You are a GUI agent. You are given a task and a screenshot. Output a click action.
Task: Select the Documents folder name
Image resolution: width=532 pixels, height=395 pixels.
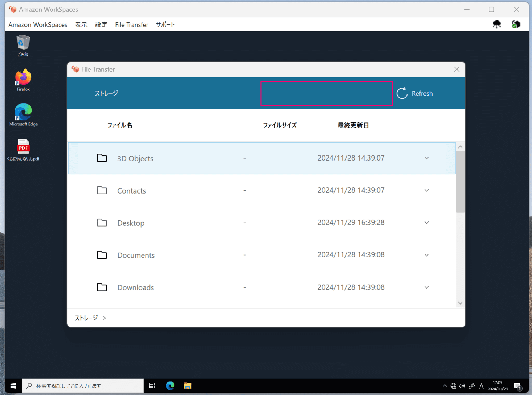[136, 255]
